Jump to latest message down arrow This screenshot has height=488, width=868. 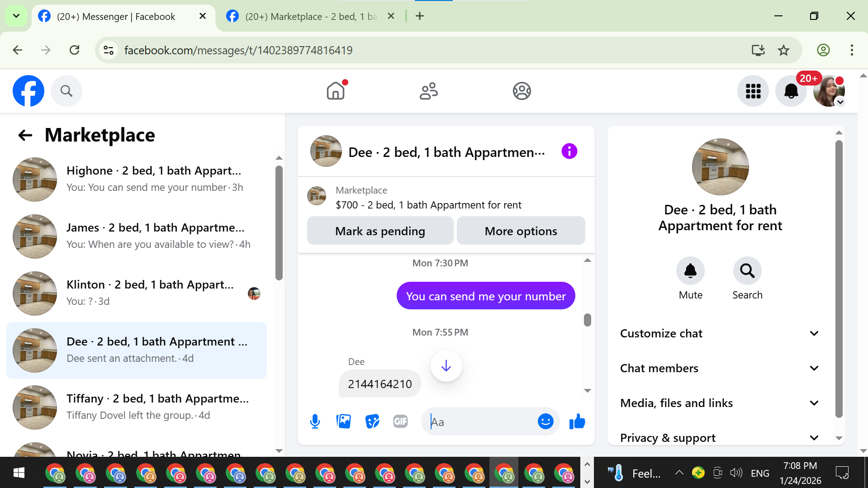[446, 365]
